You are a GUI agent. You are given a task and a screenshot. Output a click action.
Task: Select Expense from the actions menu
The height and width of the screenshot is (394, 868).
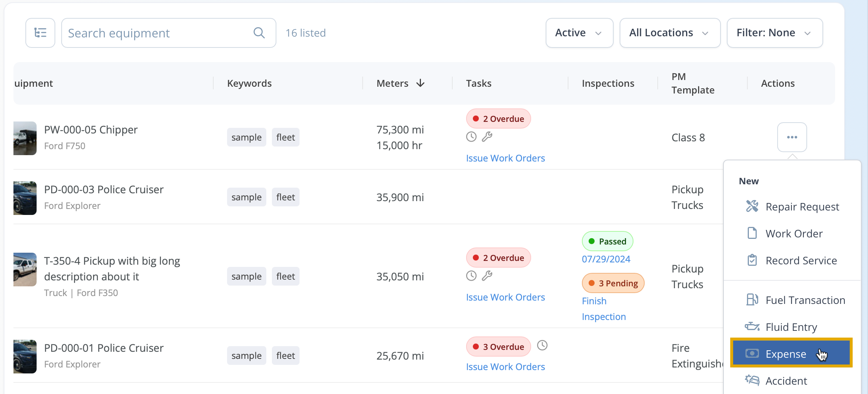[791, 354]
